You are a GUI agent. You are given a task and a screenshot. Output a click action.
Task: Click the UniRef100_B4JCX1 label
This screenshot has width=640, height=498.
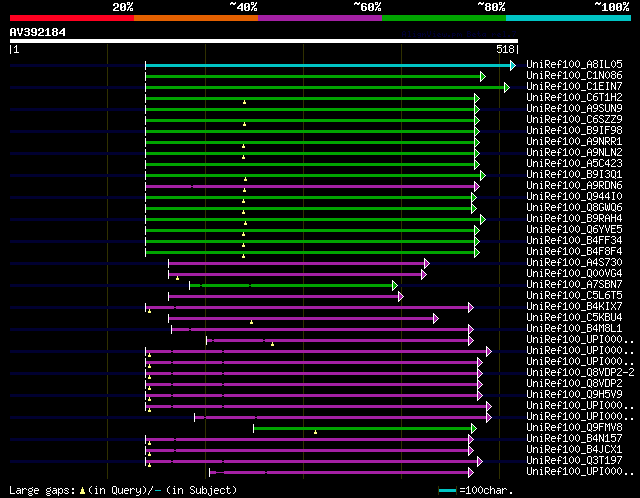coord(574,450)
